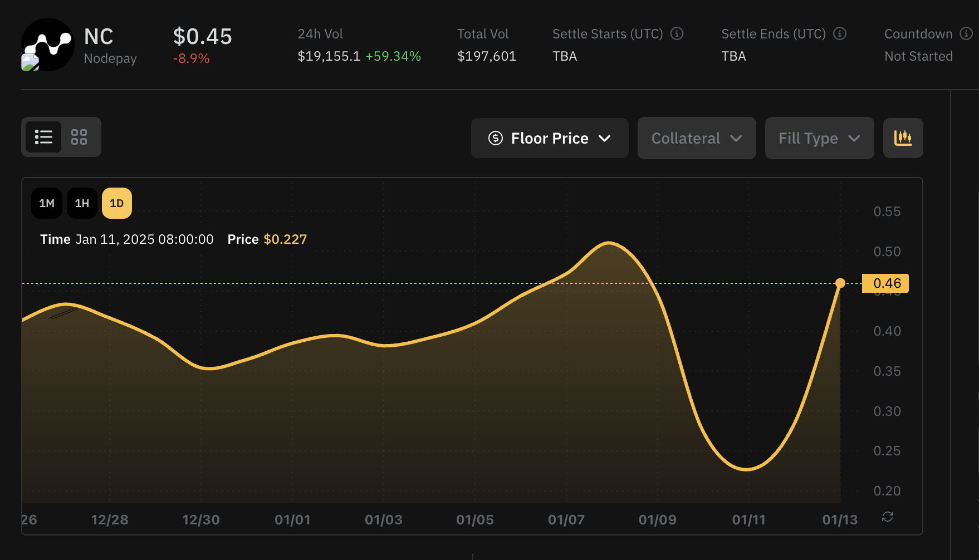
Task: Click the Nodepay token logo
Action: 48,45
